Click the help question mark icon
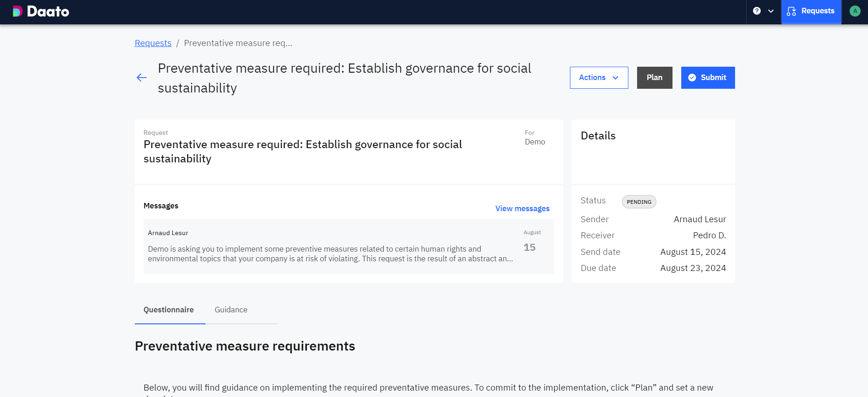868x397 pixels. [757, 11]
